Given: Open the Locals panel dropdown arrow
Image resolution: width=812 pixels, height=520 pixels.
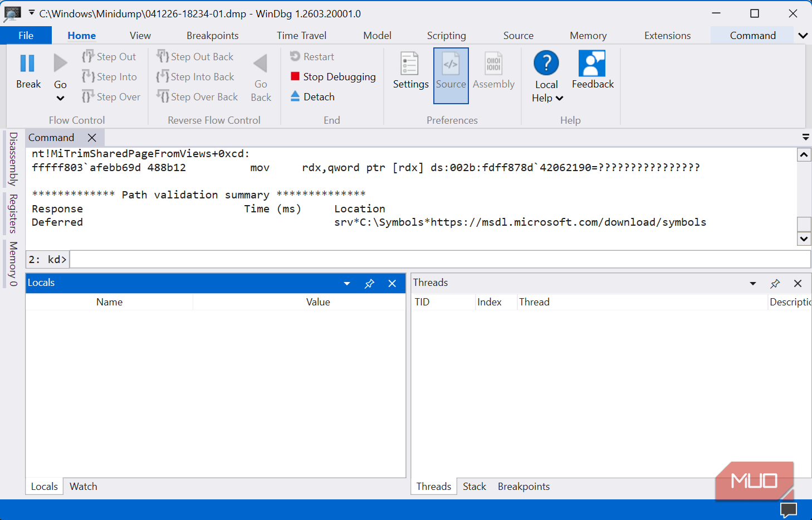Looking at the screenshot, I should click(x=347, y=284).
